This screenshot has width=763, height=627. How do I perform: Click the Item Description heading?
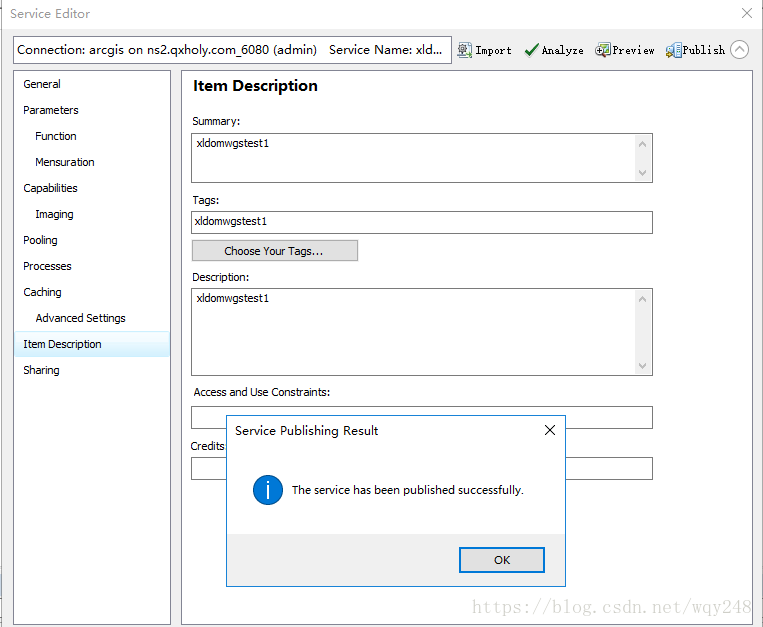[255, 86]
